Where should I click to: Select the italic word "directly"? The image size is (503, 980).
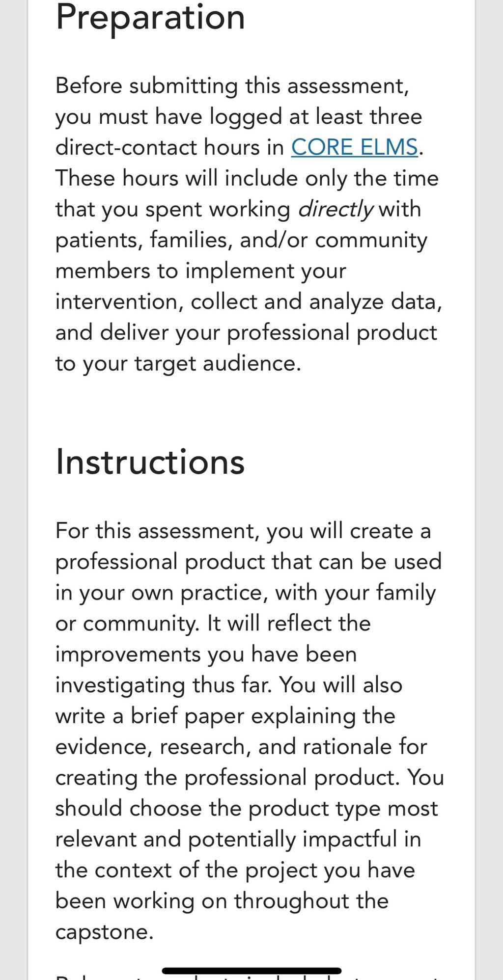pos(336,210)
